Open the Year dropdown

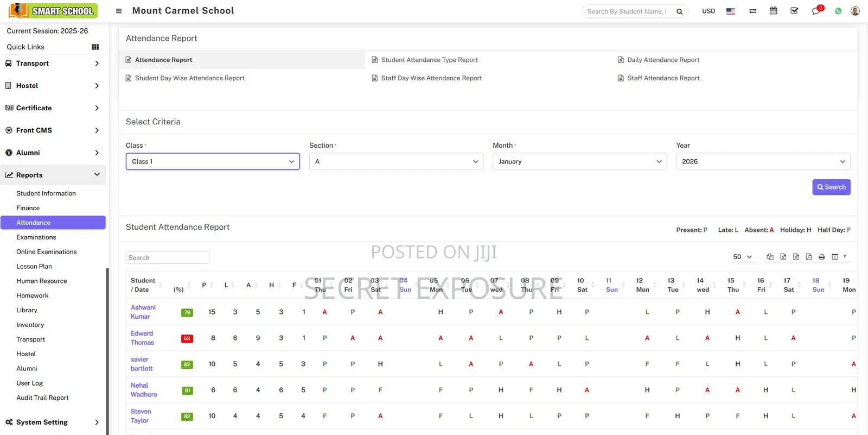click(763, 161)
